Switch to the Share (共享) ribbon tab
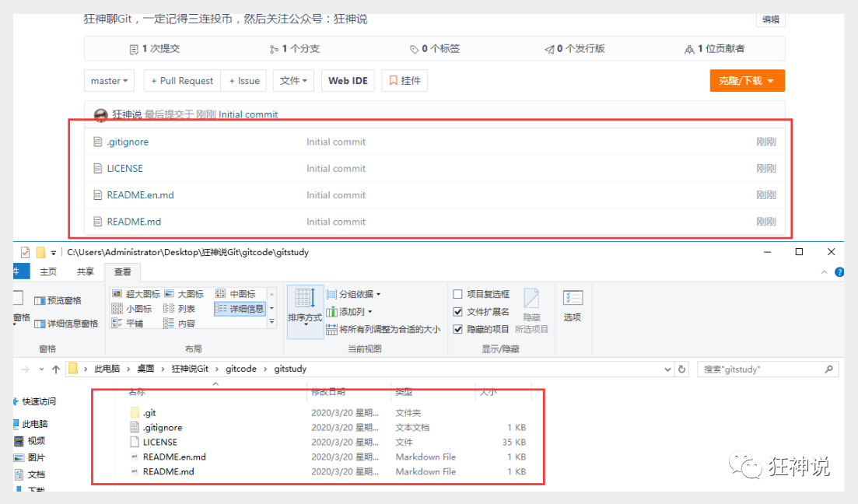Screen dimensions: 858x504 pos(86,271)
